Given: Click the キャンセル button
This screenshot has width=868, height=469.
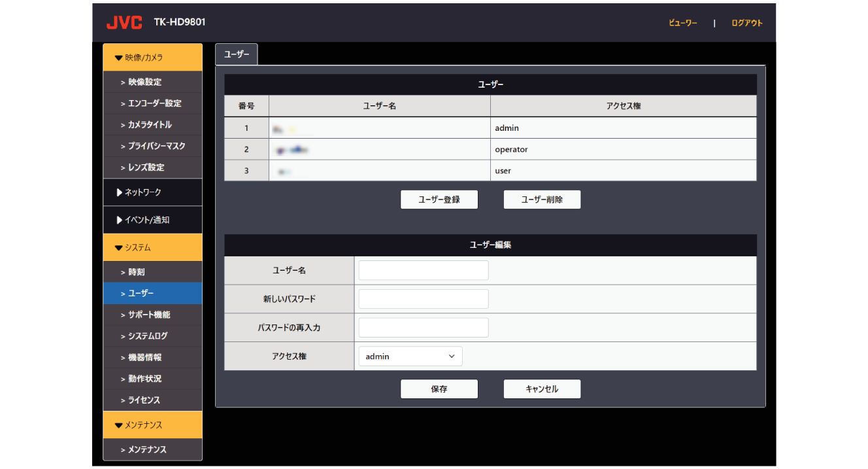Looking at the screenshot, I should [x=542, y=389].
